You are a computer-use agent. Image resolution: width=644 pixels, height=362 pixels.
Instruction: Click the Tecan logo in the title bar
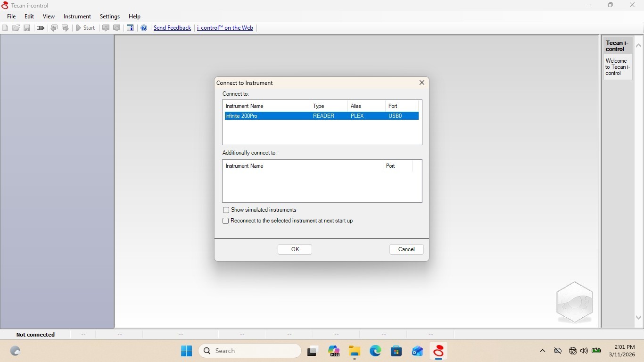click(5, 5)
